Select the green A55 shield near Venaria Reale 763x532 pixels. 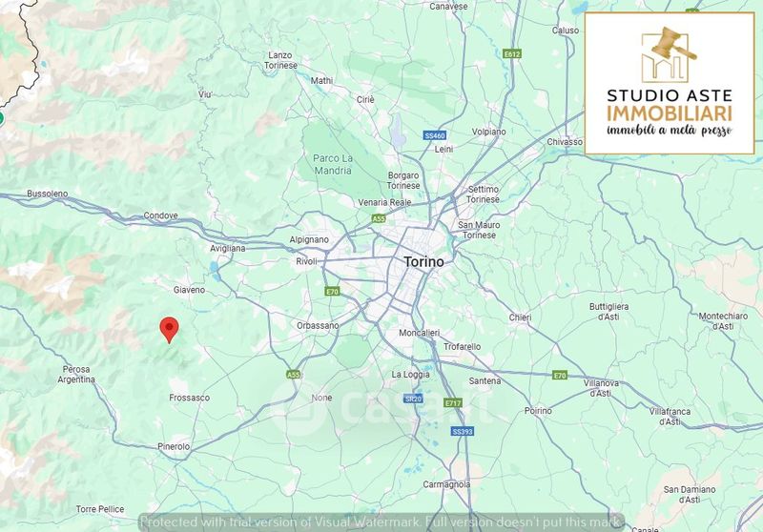[x=379, y=219]
